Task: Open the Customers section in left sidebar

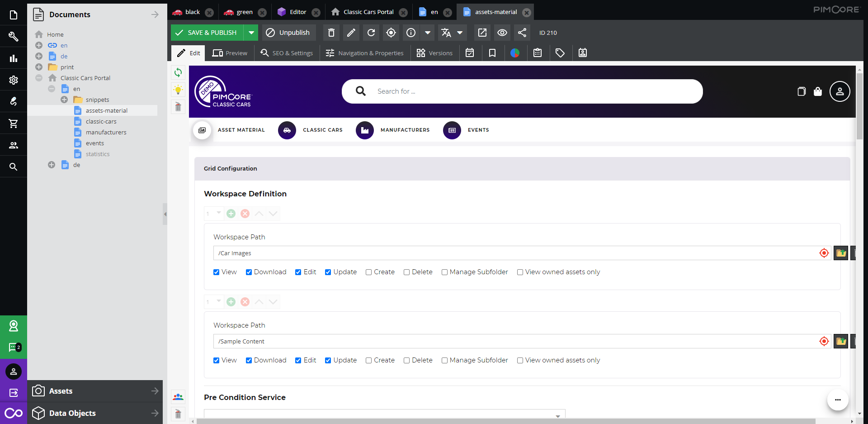Action: [x=13, y=145]
